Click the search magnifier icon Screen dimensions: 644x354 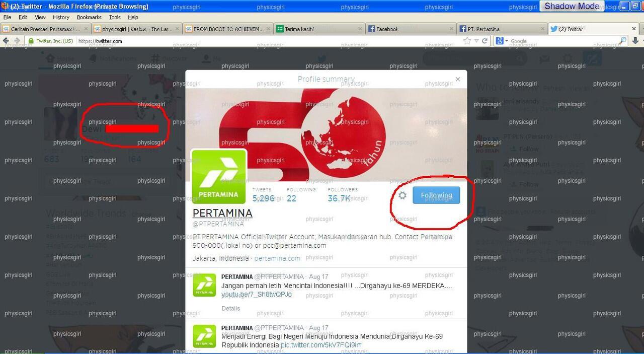pos(623,41)
